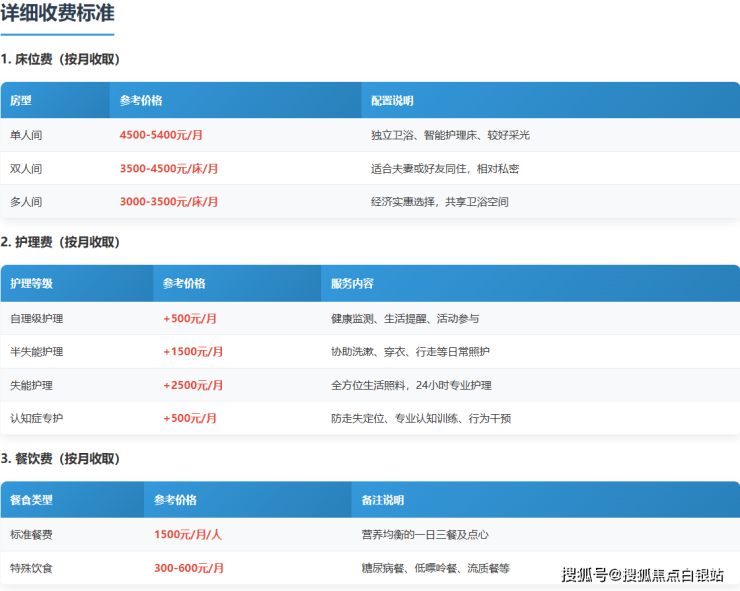Select the 单人间 row label
This screenshot has width=740, height=591.
point(26,135)
